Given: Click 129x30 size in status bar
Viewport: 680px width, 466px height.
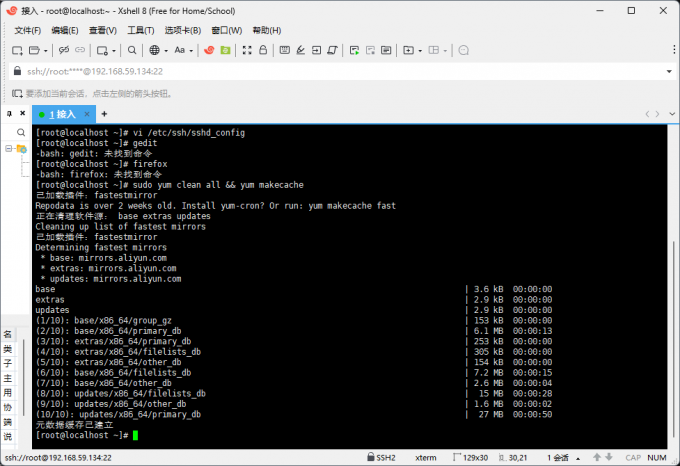Looking at the screenshot, I should click(x=471, y=458).
